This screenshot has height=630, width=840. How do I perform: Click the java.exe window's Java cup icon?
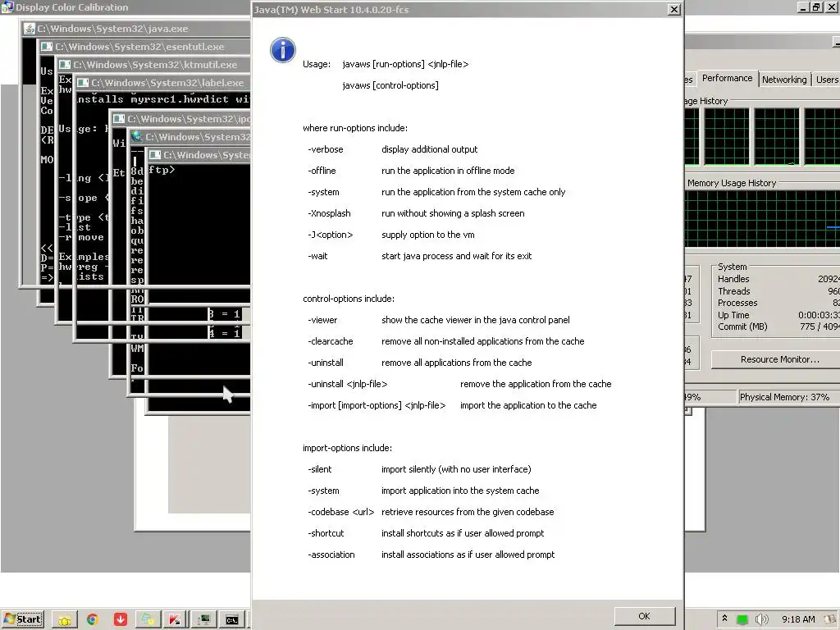point(30,29)
